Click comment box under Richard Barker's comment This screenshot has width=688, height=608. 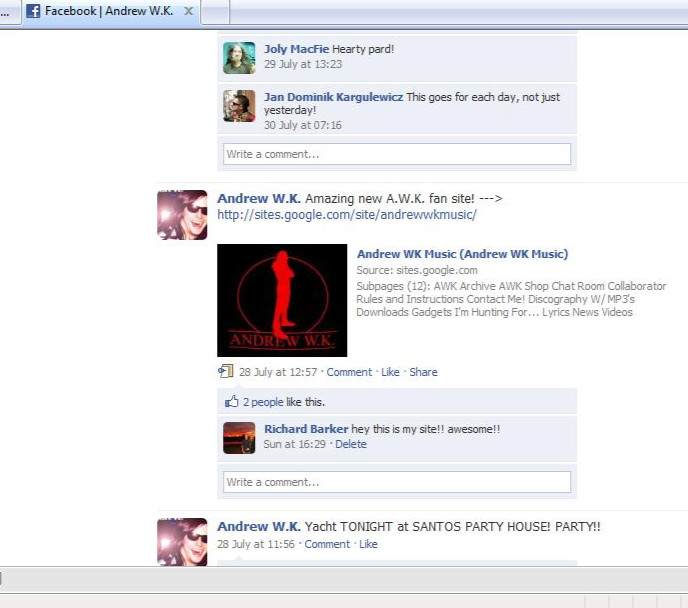point(396,482)
